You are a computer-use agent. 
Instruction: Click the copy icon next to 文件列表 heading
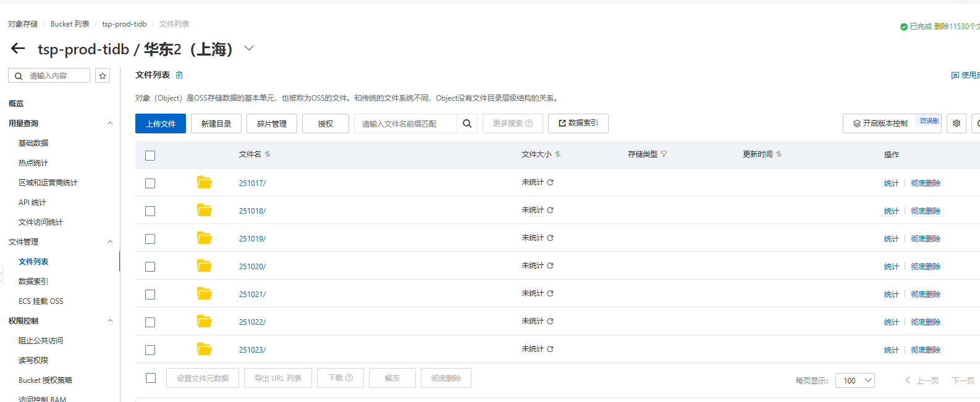[179, 75]
